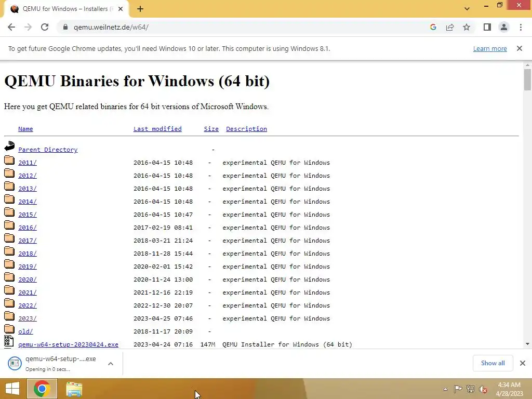Open the Parent Directory link
Viewport: 532px width, 399px height.
click(48, 150)
